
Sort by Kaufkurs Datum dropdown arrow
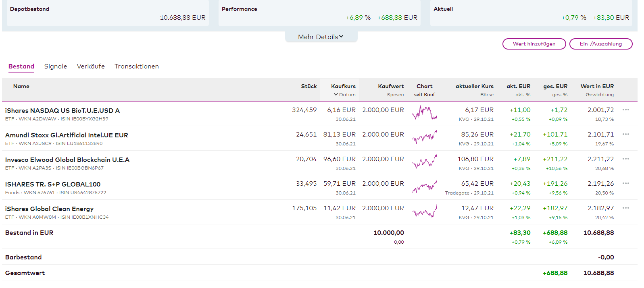(336, 95)
